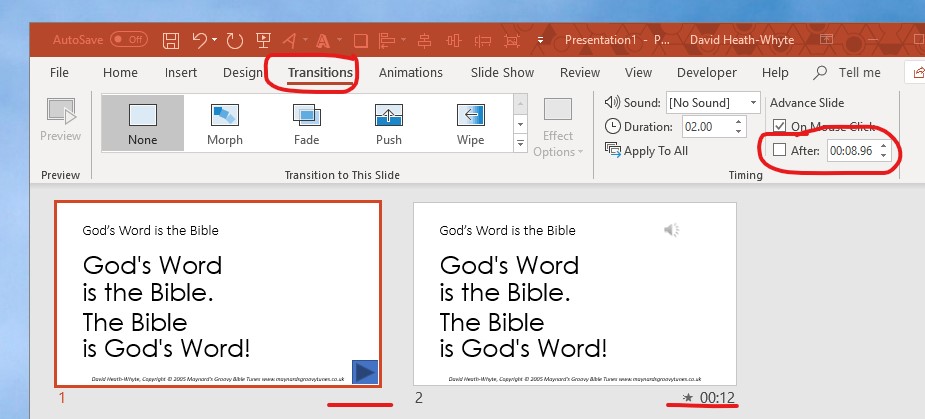The height and width of the screenshot is (419, 925).
Task: Click the Tell me search field
Action: [x=860, y=73]
